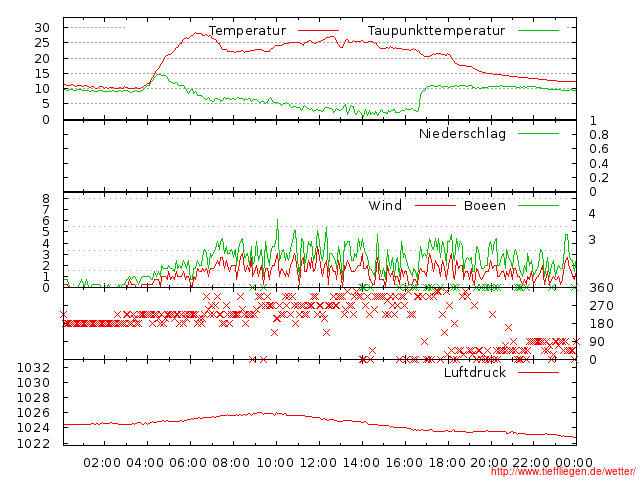The width and height of the screenshot is (640, 480).
Task: Click the 360 wind direction axis value
Action: point(601,288)
